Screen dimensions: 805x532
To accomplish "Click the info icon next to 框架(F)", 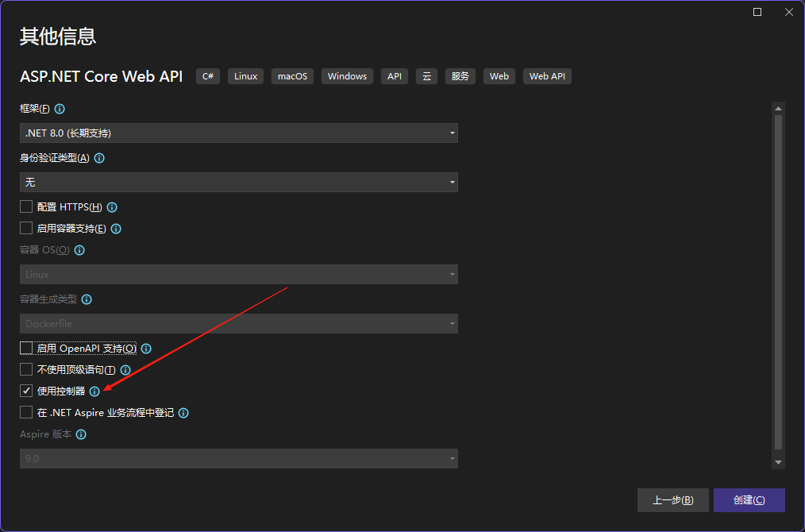I will click(x=60, y=109).
